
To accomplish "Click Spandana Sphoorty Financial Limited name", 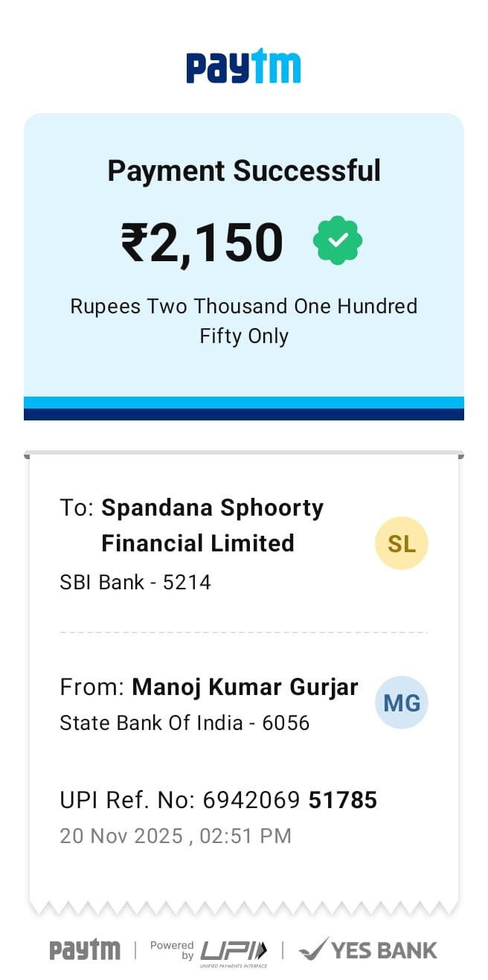I will coord(212,525).
